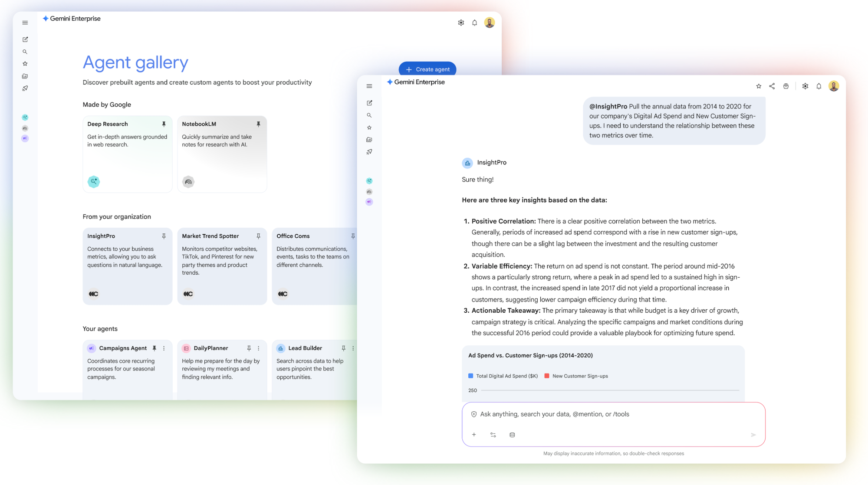The height and width of the screenshot is (485, 868).
Task: Open settings gear in chat window
Action: pos(805,86)
